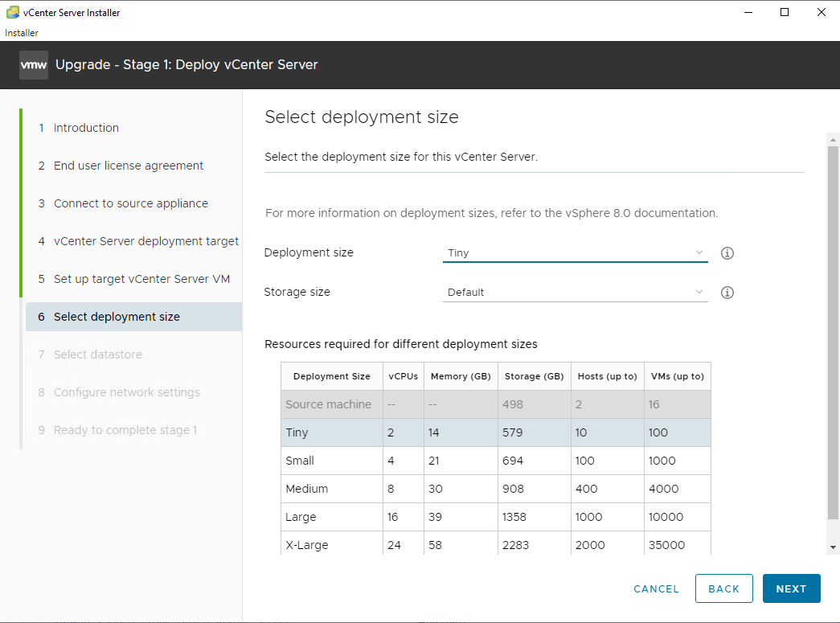The image size is (840, 623).
Task: Maximize the installer window
Action: (x=785, y=12)
